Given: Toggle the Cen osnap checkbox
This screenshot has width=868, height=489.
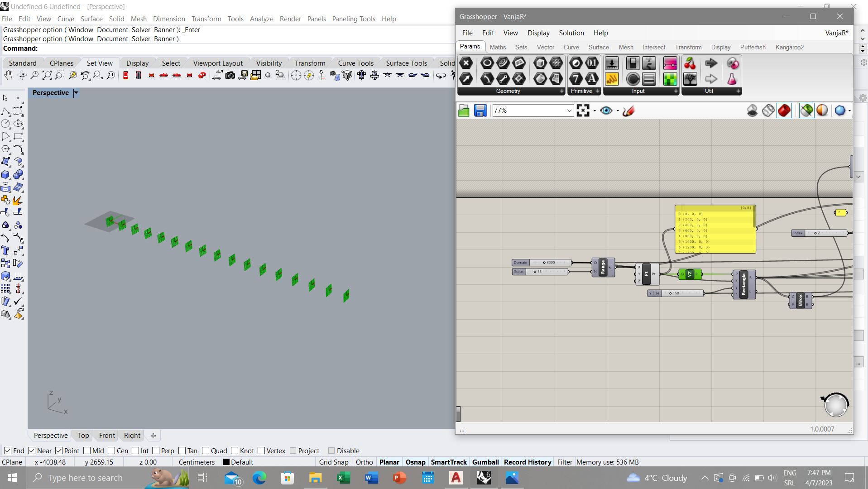Looking at the screenshot, I should pos(111,451).
